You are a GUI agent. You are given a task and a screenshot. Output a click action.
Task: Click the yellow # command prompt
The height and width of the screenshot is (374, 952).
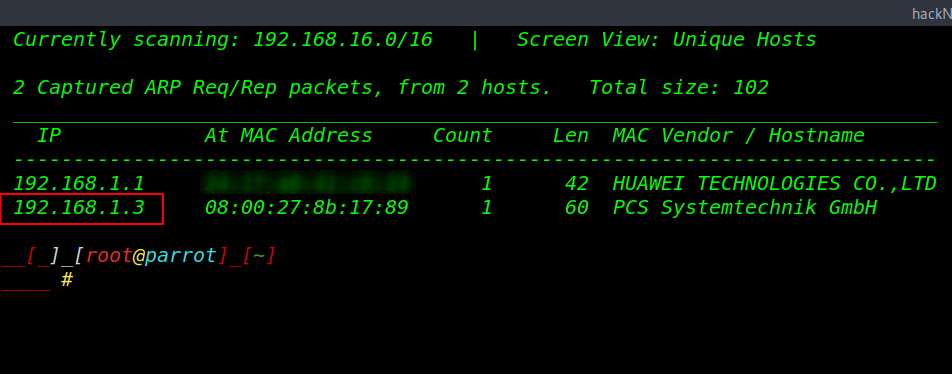click(x=67, y=280)
